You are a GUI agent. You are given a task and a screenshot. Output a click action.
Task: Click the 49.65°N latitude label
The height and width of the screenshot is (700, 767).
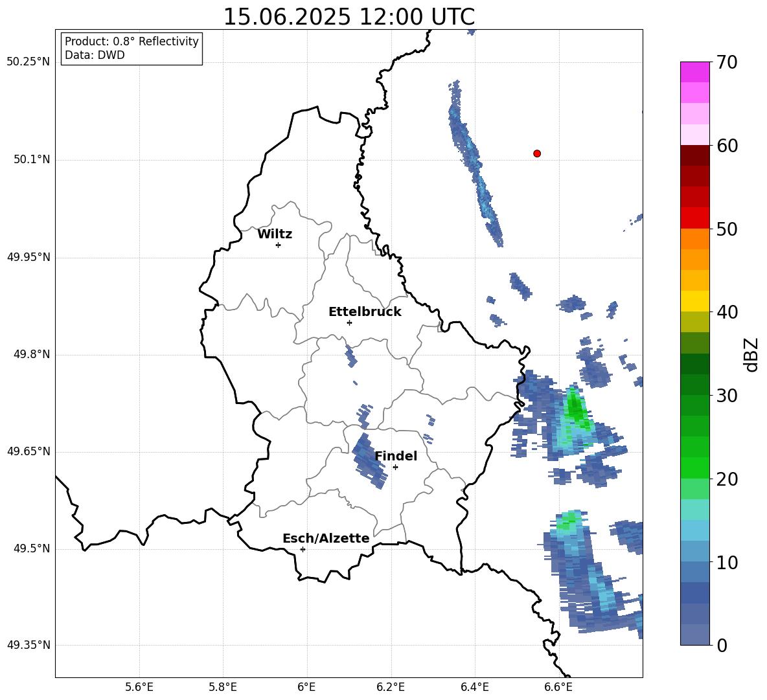click(29, 451)
